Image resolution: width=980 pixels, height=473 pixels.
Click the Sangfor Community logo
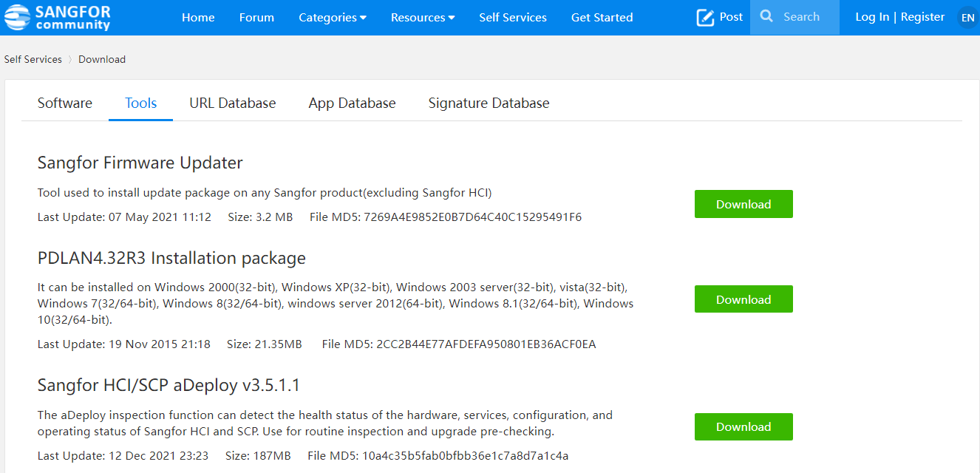(x=58, y=17)
